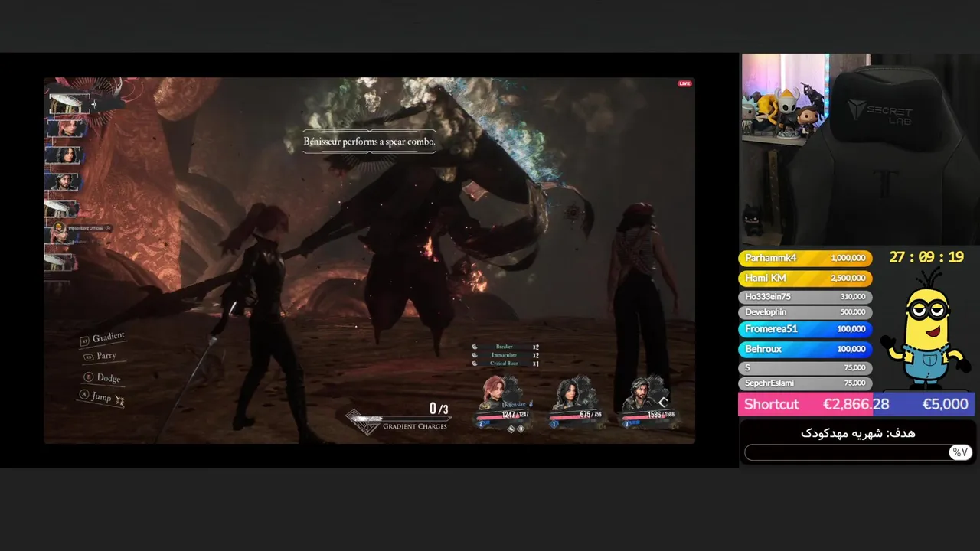The image size is (980, 551).
Task: Click the 27:09:19 countdown timer
Action: click(926, 257)
